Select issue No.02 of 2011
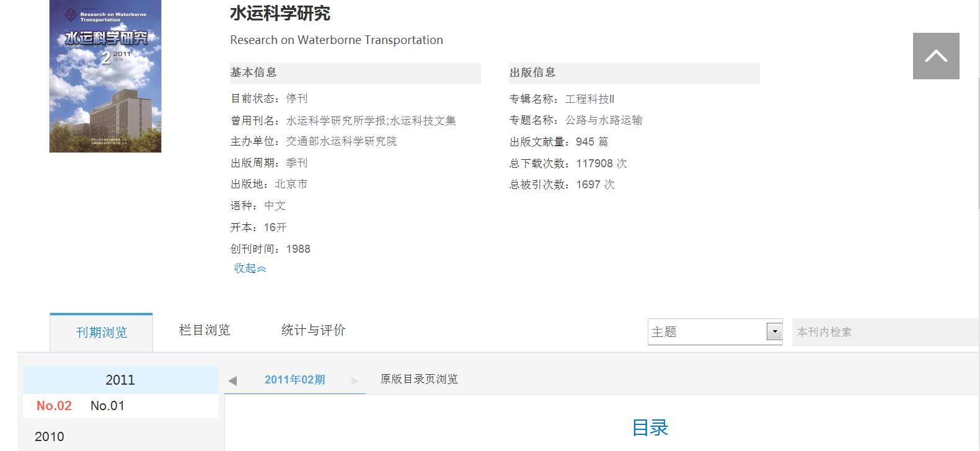Image resolution: width=980 pixels, height=451 pixels. (x=54, y=406)
